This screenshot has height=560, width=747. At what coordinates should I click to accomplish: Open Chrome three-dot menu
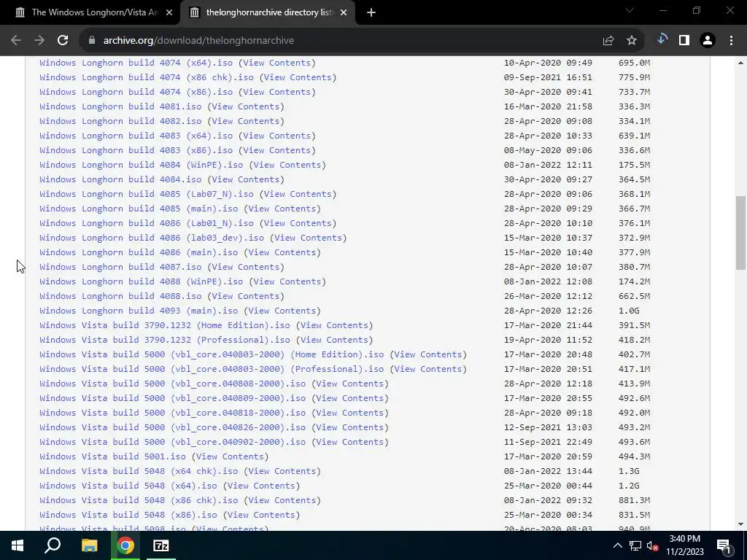[x=731, y=41]
